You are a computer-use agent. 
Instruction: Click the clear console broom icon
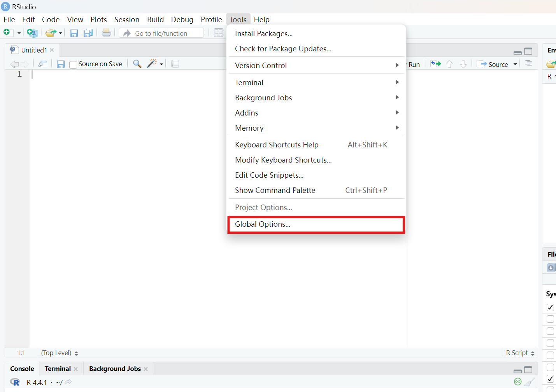click(529, 382)
